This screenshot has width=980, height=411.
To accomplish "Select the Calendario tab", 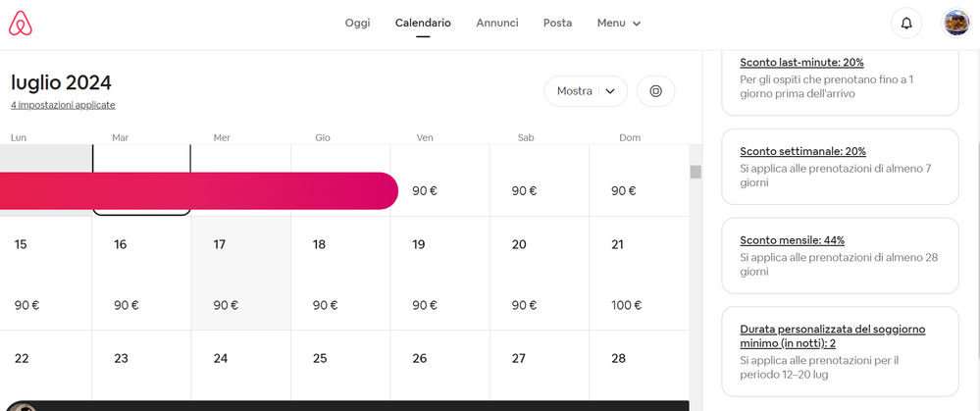I will pos(423,23).
